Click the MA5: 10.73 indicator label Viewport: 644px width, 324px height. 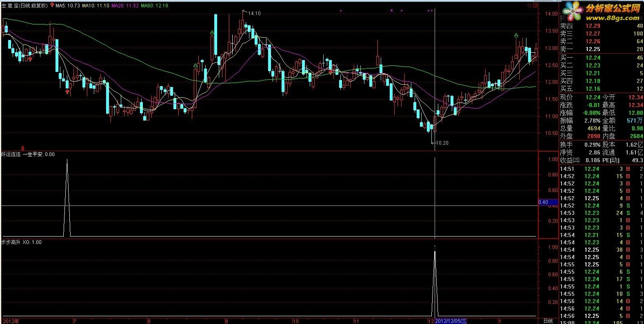(x=67, y=6)
